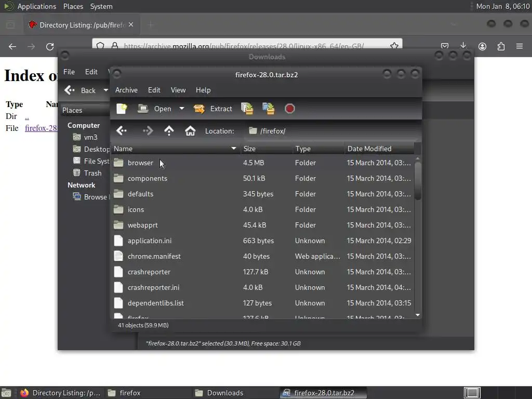Extract the archive contents
The width and height of the screenshot is (532, 399).
[213, 109]
